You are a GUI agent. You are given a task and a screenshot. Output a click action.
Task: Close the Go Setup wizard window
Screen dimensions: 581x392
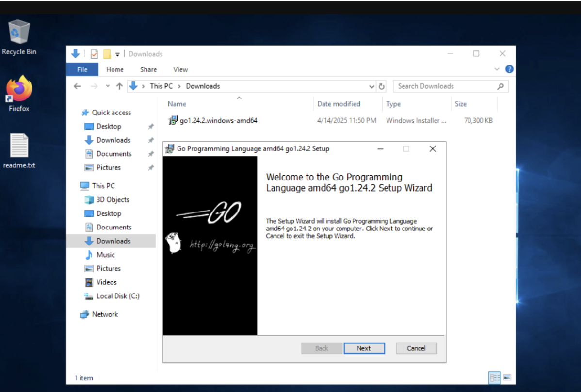click(x=433, y=149)
